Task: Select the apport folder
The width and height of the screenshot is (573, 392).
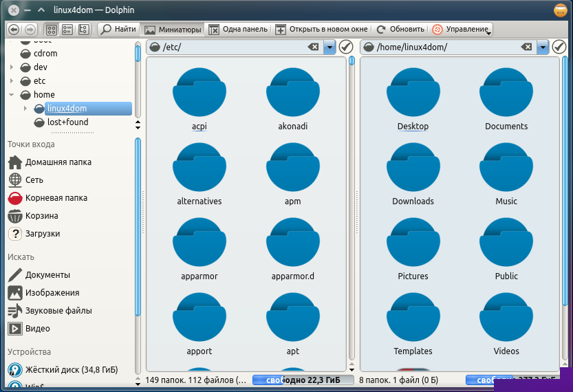Action: [199, 324]
